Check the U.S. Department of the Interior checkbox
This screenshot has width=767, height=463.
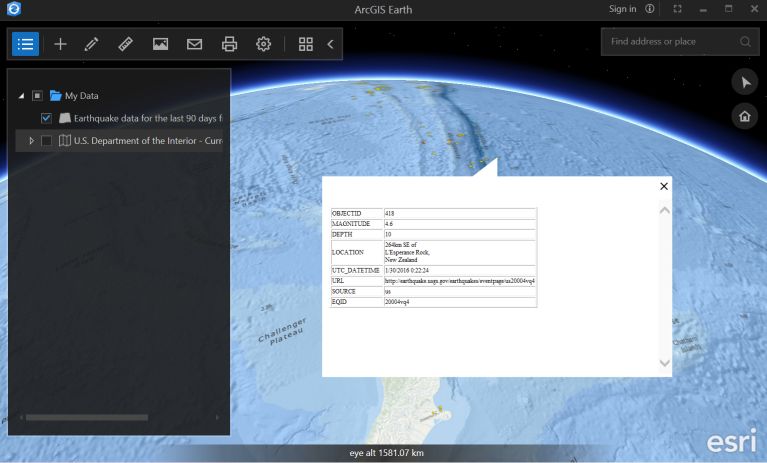(46, 141)
